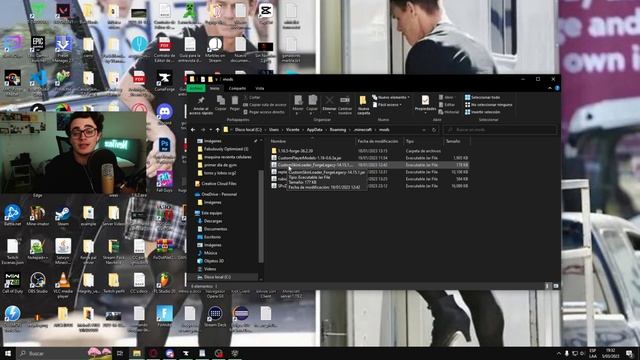Open CurseForge desktop shortcut
The image size is (640, 360).
point(164,81)
